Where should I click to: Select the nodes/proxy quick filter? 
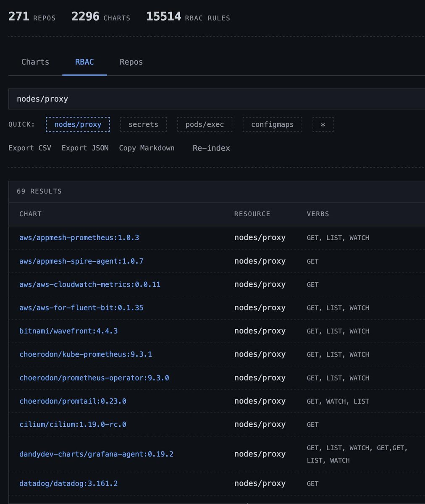click(78, 125)
